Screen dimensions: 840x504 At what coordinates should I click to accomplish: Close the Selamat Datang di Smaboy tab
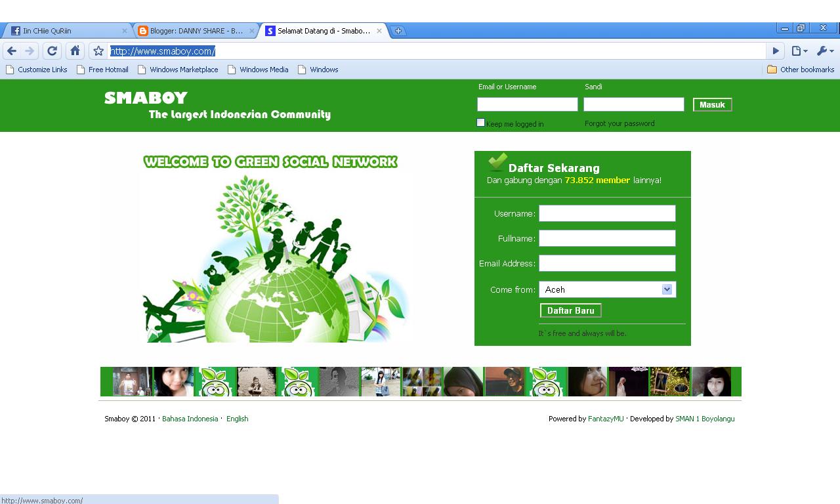coord(379,31)
